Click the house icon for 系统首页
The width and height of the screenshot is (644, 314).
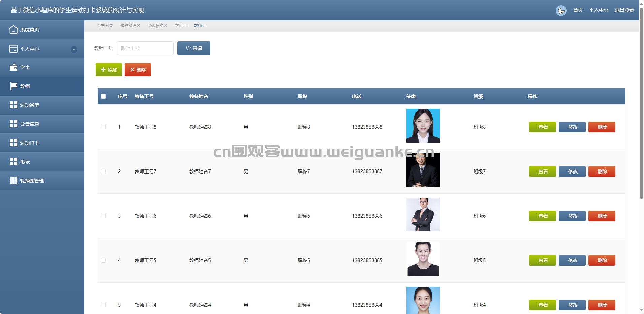tap(13, 30)
